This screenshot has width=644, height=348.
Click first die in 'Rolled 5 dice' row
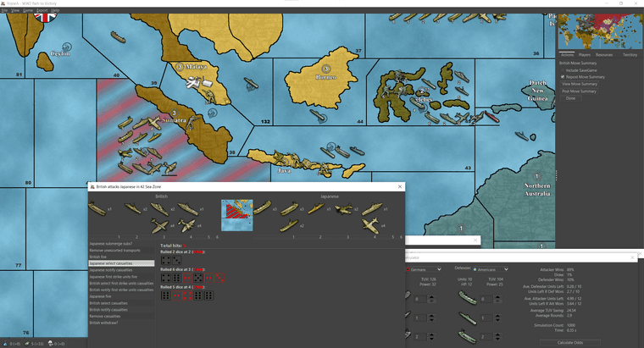click(165, 296)
